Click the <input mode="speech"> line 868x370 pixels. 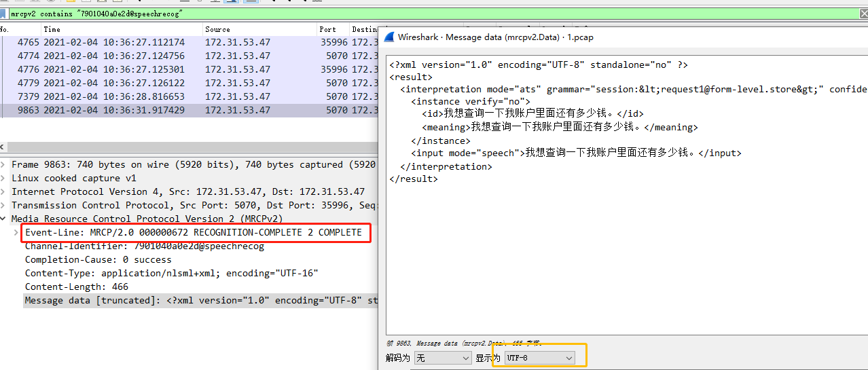click(576, 153)
